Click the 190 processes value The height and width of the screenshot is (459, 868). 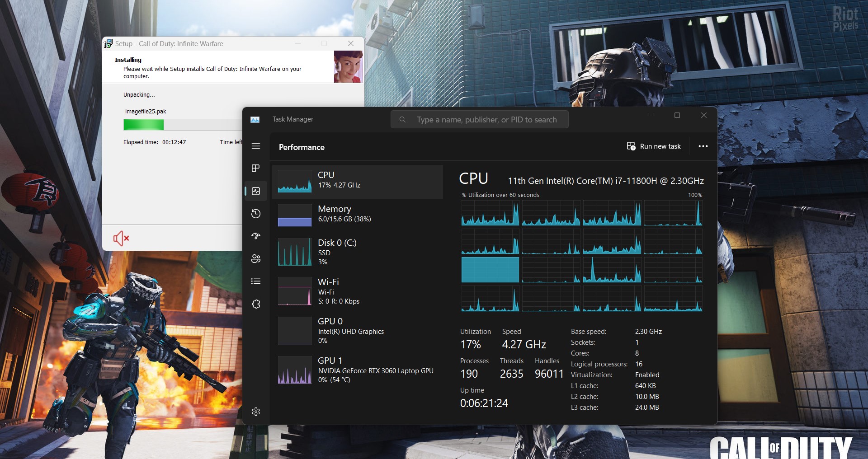(469, 374)
